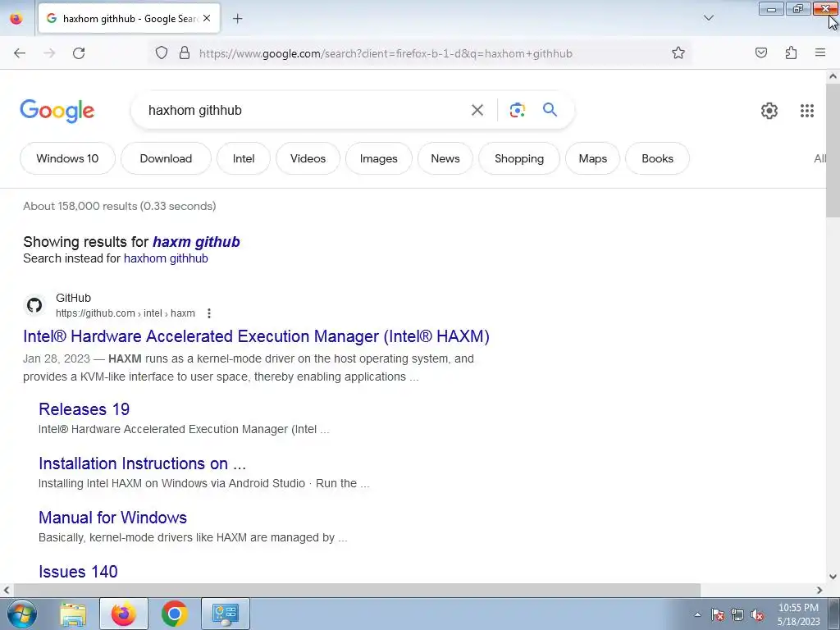Bookmark this page with the star

click(678, 53)
